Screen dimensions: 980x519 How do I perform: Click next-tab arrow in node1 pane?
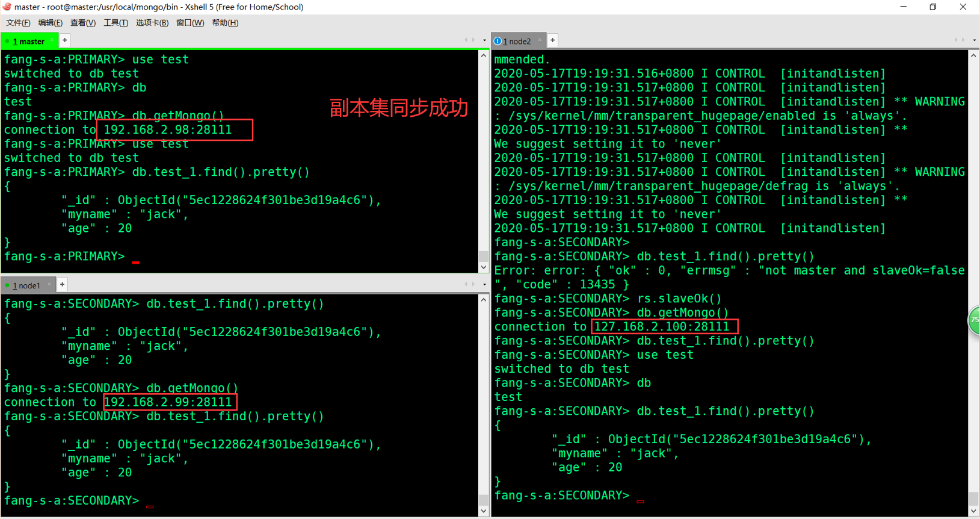(473, 284)
